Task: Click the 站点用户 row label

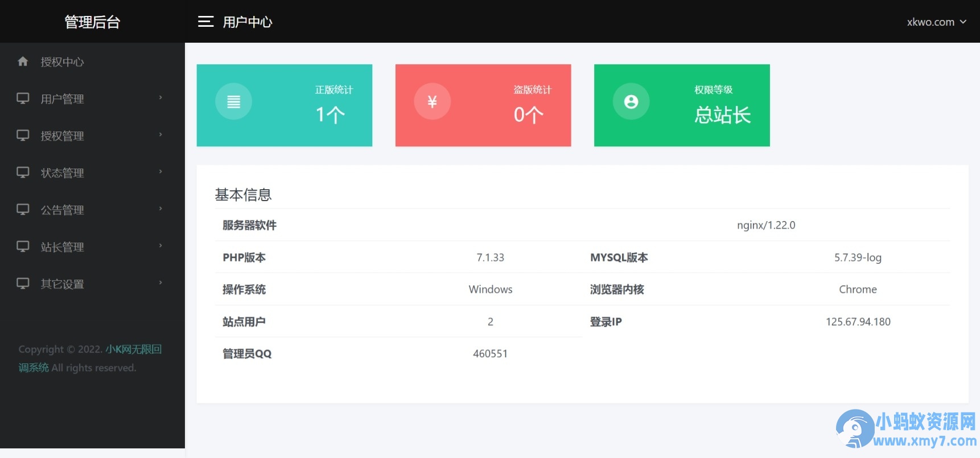Action: [x=244, y=322]
